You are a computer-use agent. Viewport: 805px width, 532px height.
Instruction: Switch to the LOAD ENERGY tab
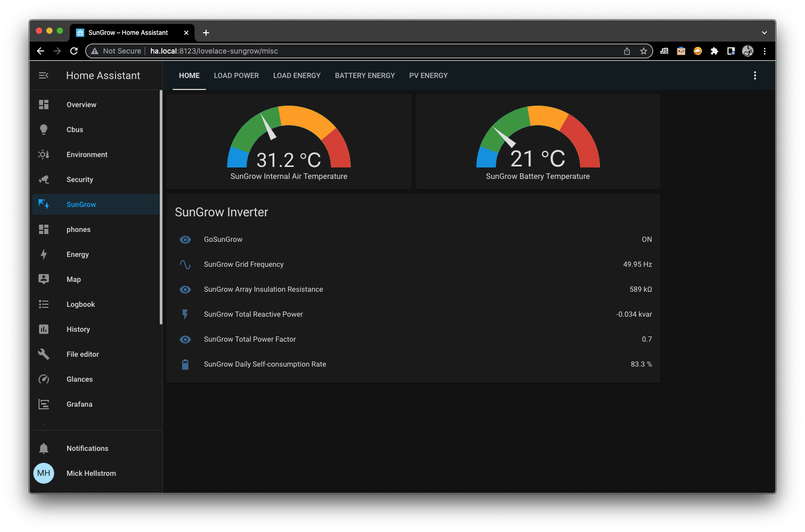coord(297,75)
